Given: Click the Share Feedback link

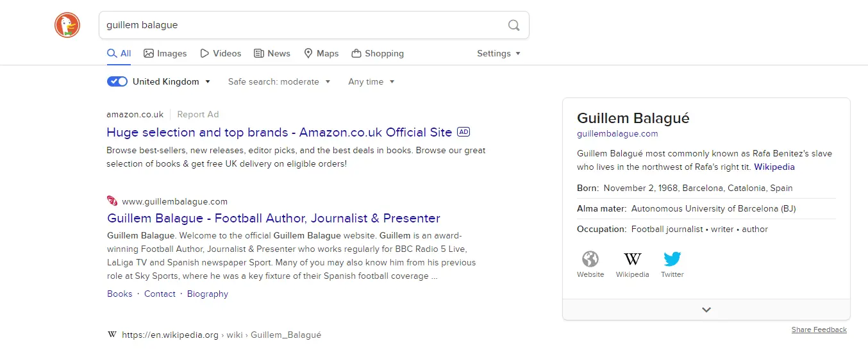Looking at the screenshot, I should tap(819, 329).
